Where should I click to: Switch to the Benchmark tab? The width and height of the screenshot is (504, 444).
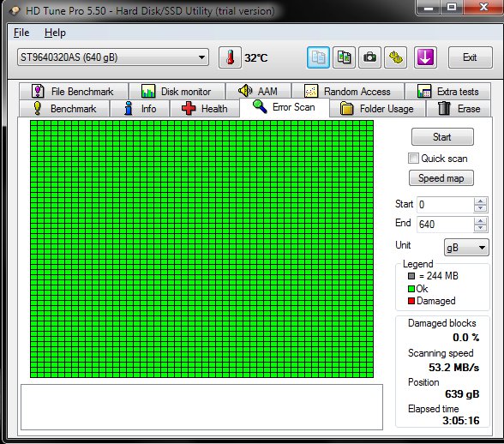click(x=64, y=108)
